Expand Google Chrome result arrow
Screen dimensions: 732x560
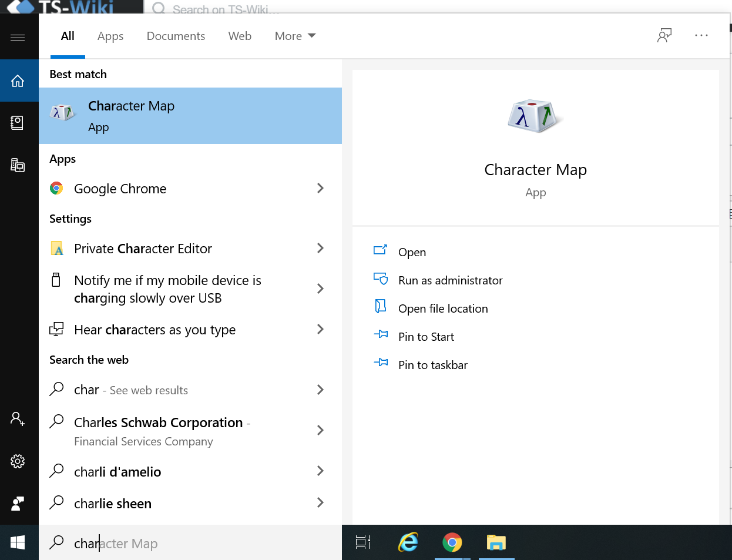pyautogui.click(x=320, y=188)
